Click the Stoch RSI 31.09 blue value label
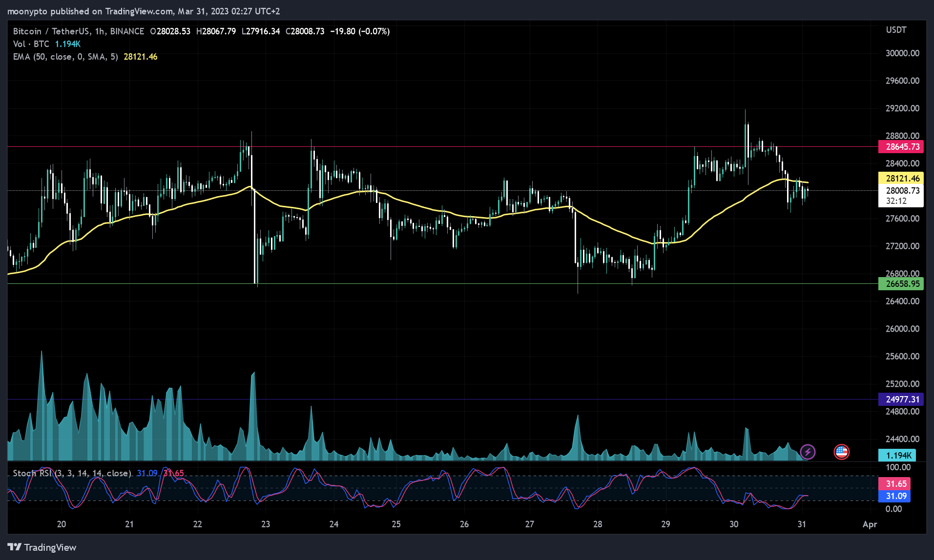This screenshot has height=560, width=934. [895, 496]
